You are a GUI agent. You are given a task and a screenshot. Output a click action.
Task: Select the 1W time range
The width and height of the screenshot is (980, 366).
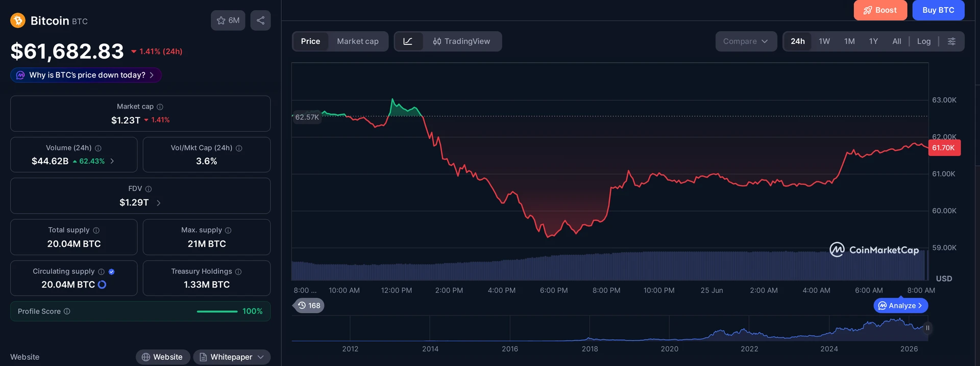tap(824, 41)
